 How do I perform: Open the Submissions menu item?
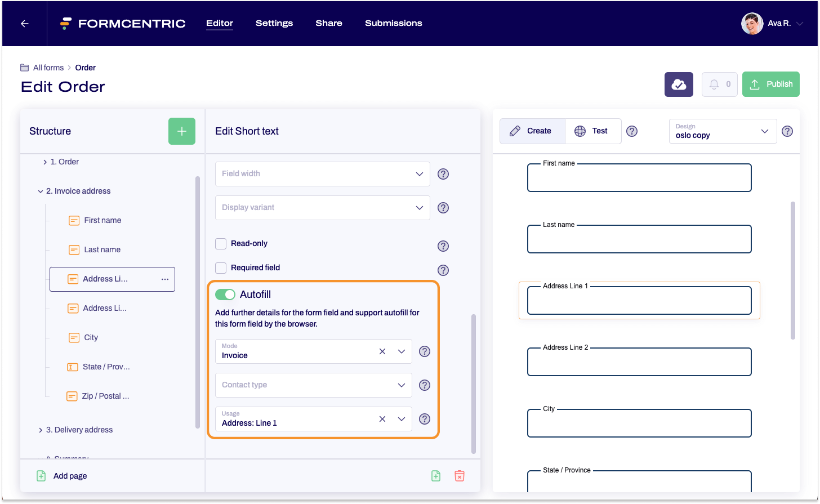pyautogui.click(x=393, y=23)
